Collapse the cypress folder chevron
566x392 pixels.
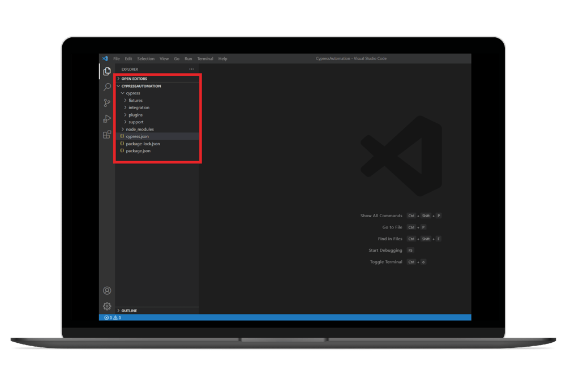point(123,93)
